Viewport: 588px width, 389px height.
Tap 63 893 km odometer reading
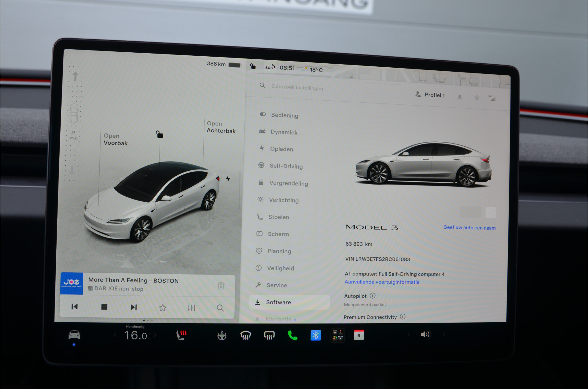[359, 244]
